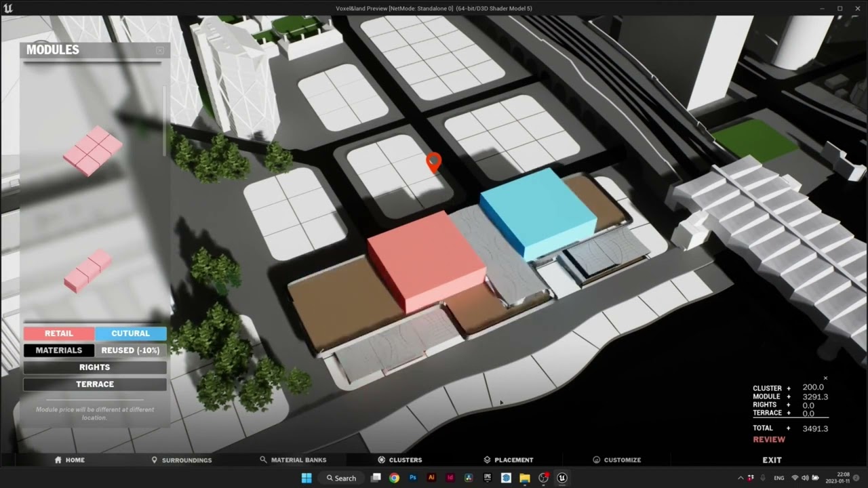Viewport: 868px width, 488px height.
Task: Open Google Chrome from the taskbar
Action: [x=394, y=478]
